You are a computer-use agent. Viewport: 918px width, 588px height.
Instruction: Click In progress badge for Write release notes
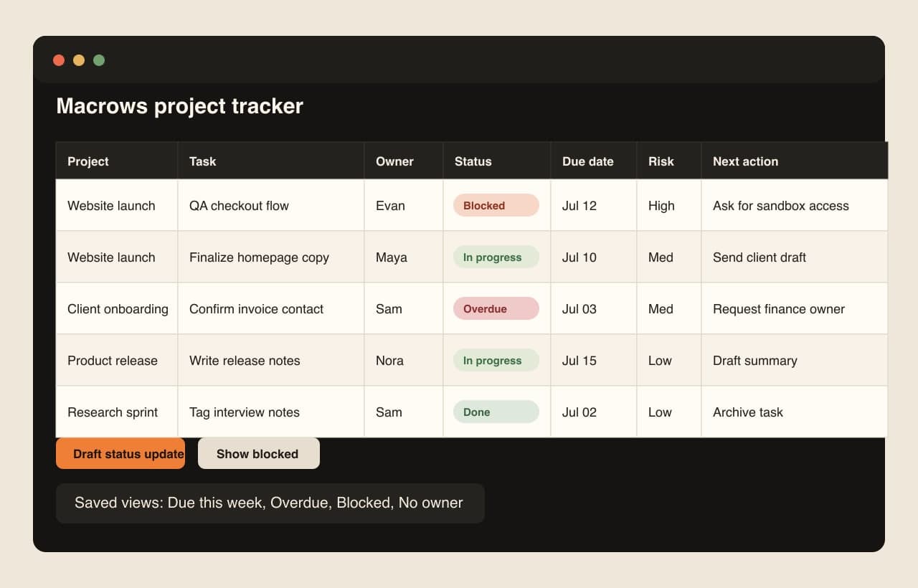(x=496, y=360)
